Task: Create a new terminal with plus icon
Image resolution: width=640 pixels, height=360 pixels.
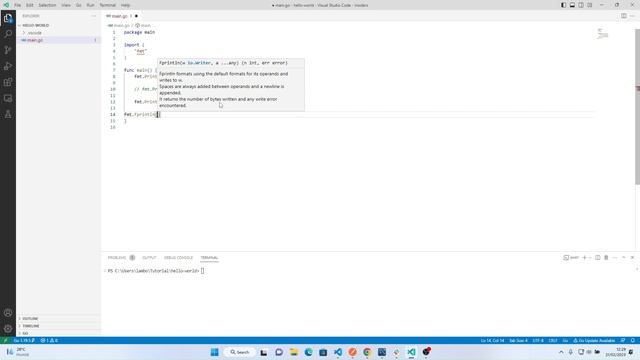Action: [x=584, y=258]
